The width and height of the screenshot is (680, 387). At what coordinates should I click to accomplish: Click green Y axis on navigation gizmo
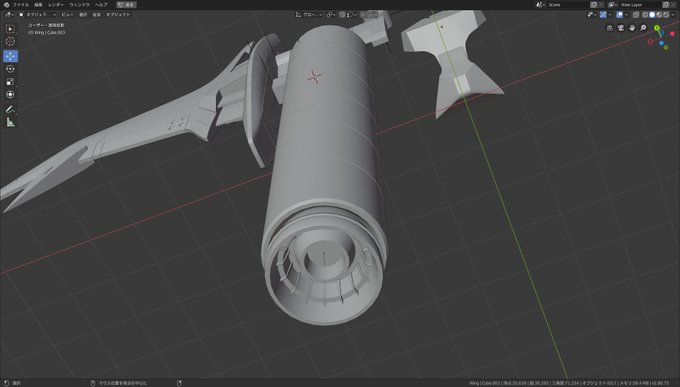(657, 28)
